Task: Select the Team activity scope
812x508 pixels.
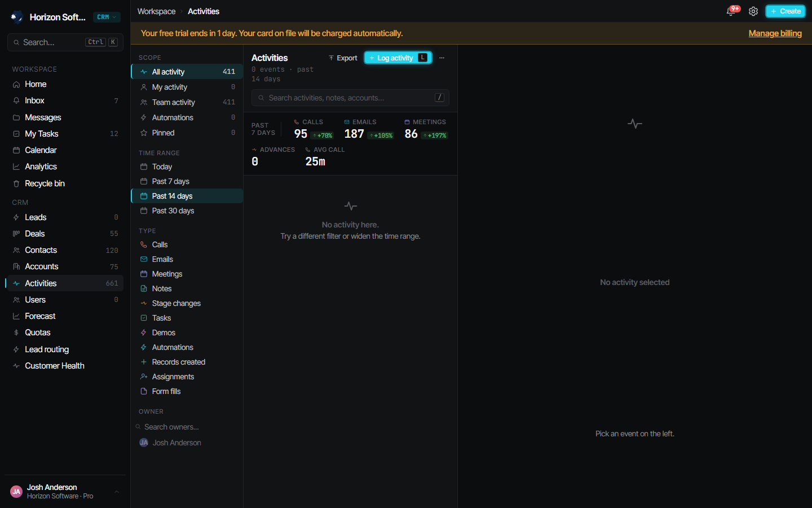Action: coord(187,102)
